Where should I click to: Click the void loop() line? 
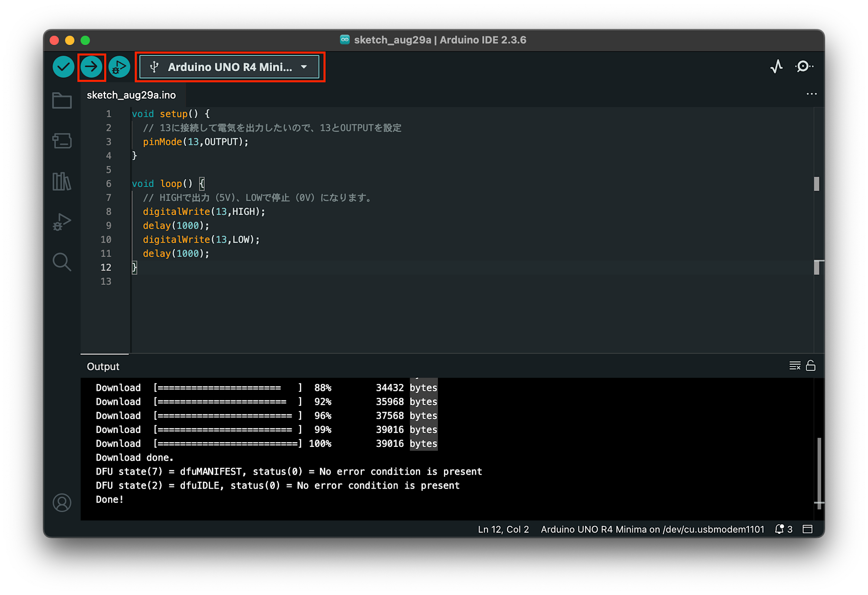[x=168, y=184]
